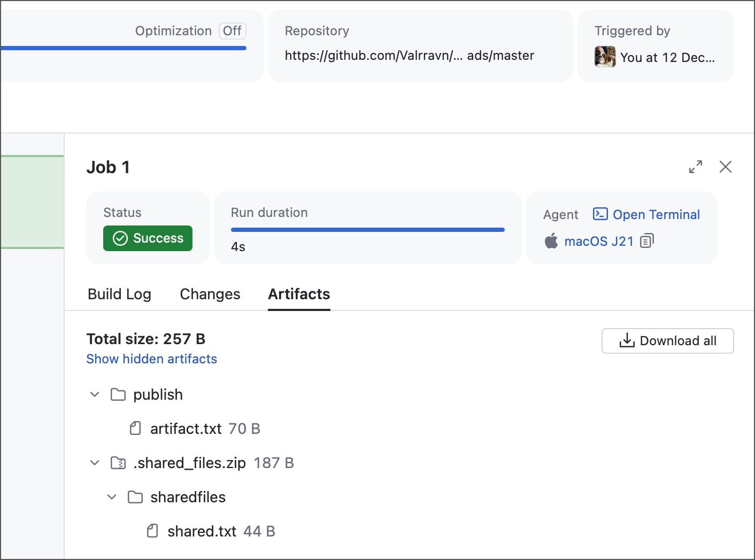The image size is (755, 560).
Task: Click the terminal icon next to Open Terminal
Action: point(599,214)
